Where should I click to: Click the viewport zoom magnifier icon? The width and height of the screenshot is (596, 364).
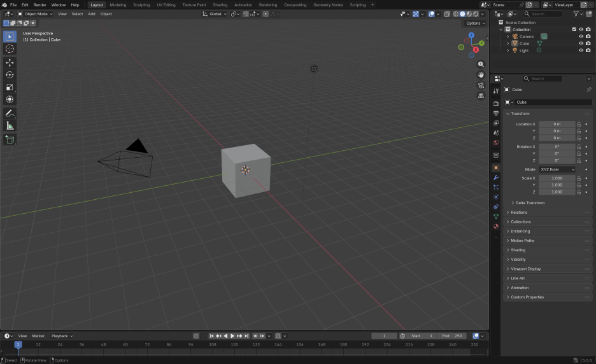481,65
